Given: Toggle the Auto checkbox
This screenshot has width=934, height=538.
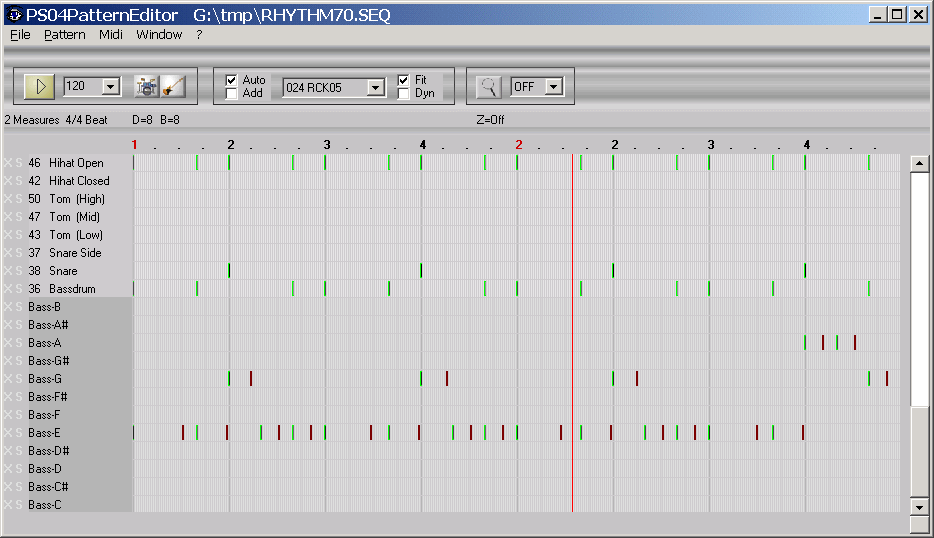Looking at the screenshot, I should (231, 80).
